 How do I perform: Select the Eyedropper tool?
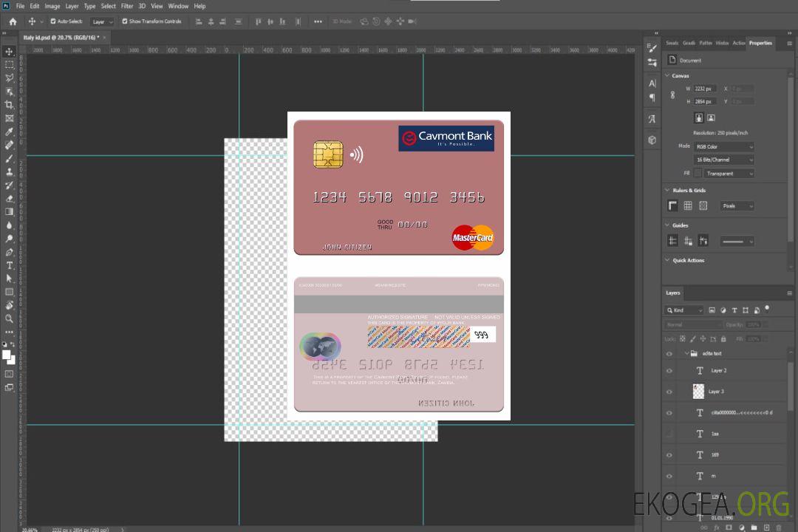coord(9,132)
